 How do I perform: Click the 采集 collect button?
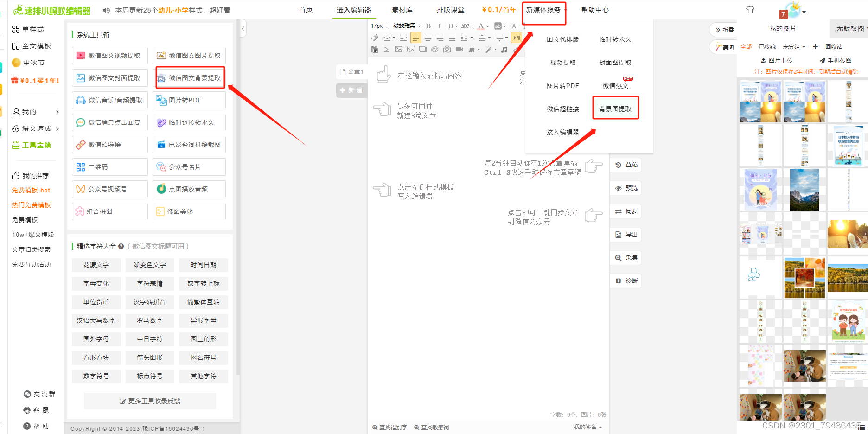click(x=626, y=258)
